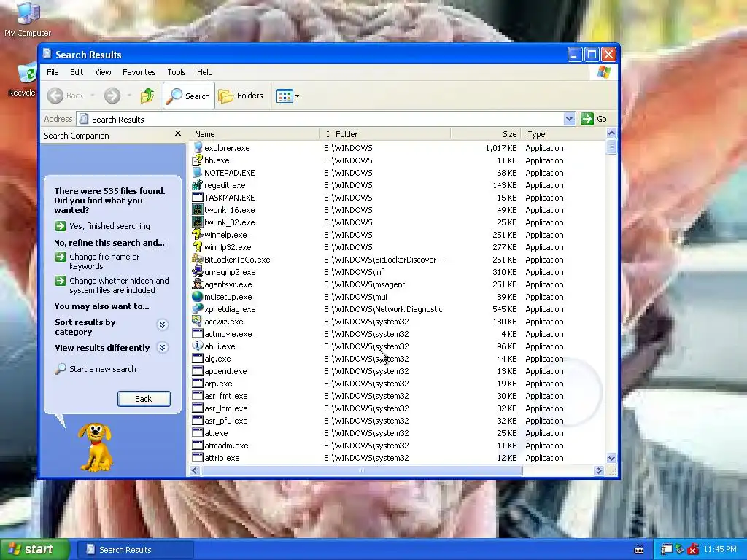Image resolution: width=747 pixels, height=560 pixels.
Task: Open the Back history dropdown arrow
Action: point(93,96)
